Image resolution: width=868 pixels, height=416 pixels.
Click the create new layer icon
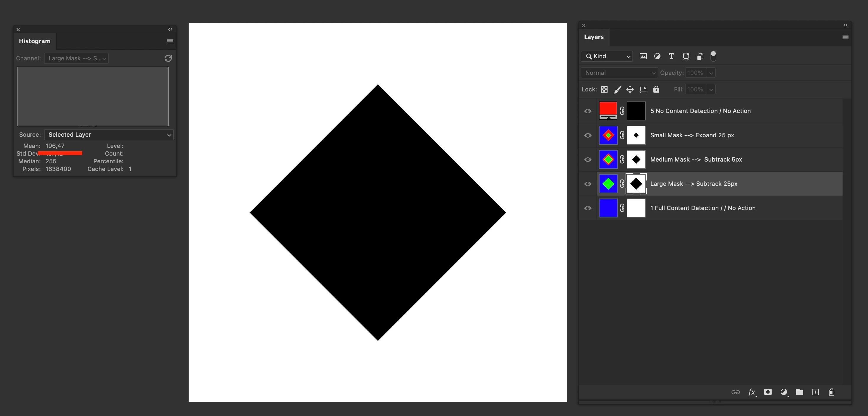[x=815, y=392]
